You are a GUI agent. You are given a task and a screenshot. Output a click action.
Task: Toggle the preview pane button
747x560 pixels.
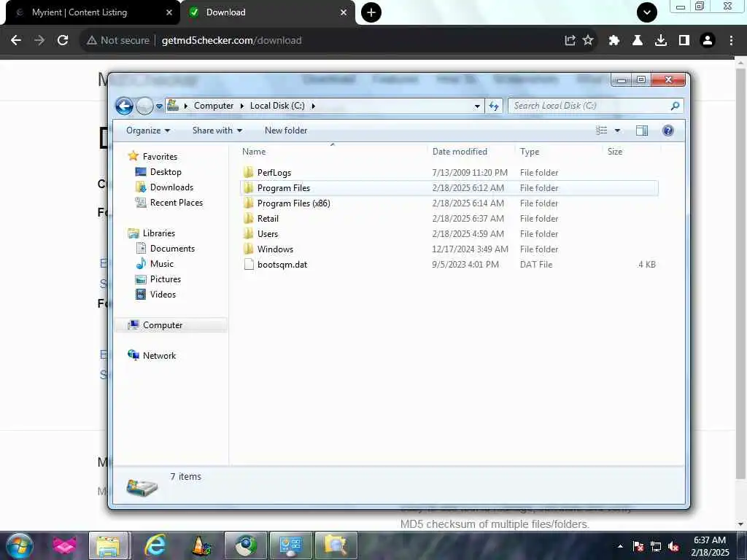coord(642,131)
